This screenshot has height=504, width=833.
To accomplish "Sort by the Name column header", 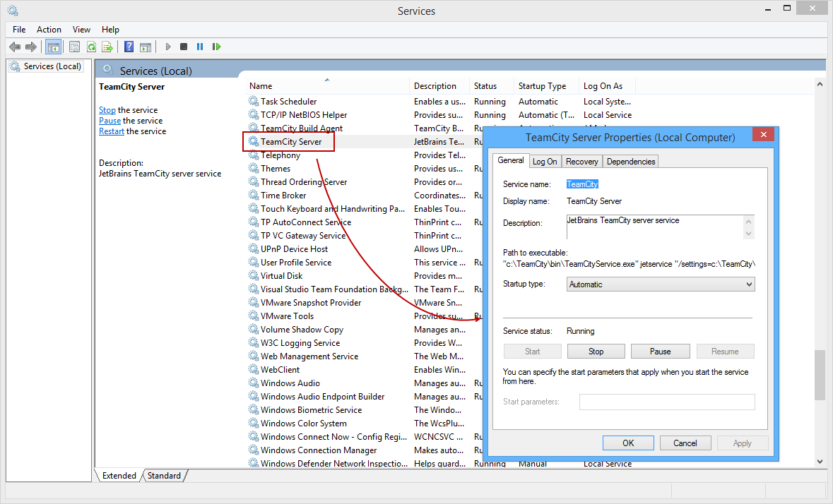I will (327, 86).
